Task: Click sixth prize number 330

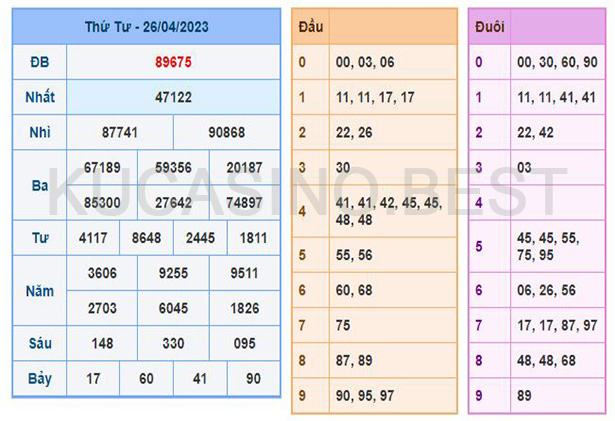Action: 173,344
